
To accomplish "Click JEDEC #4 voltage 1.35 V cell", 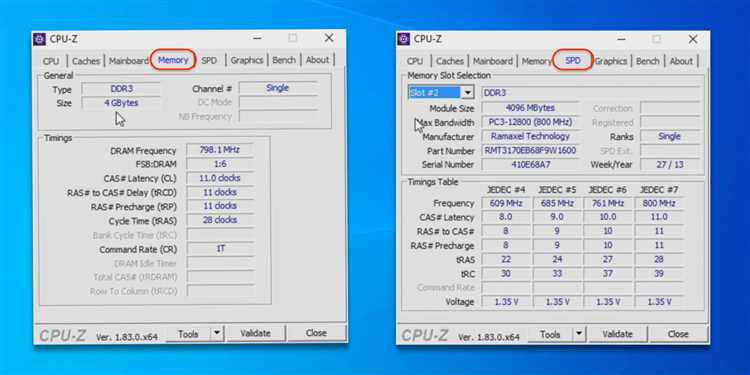I will pos(506,302).
